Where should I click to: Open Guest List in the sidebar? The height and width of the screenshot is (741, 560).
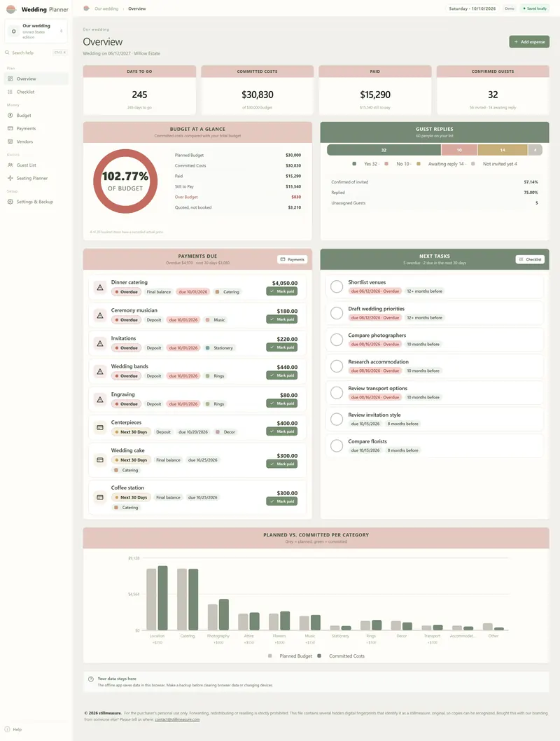tap(36, 165)
